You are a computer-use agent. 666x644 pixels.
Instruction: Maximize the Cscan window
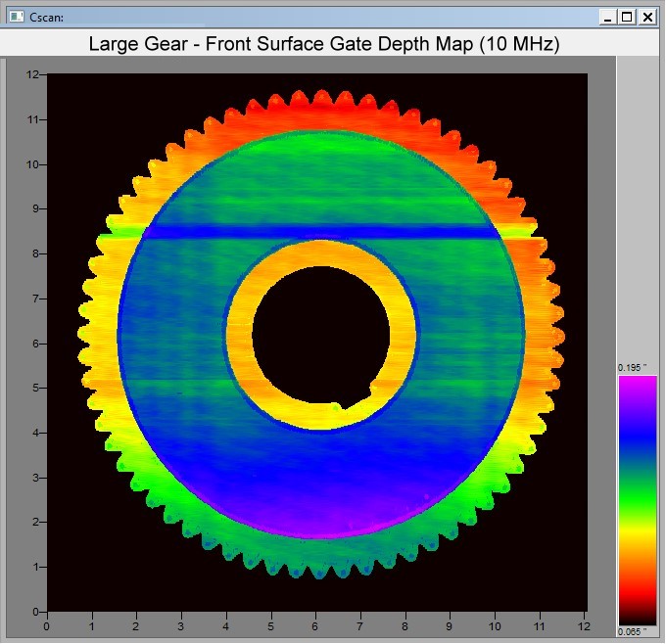[x=627, y=18]
